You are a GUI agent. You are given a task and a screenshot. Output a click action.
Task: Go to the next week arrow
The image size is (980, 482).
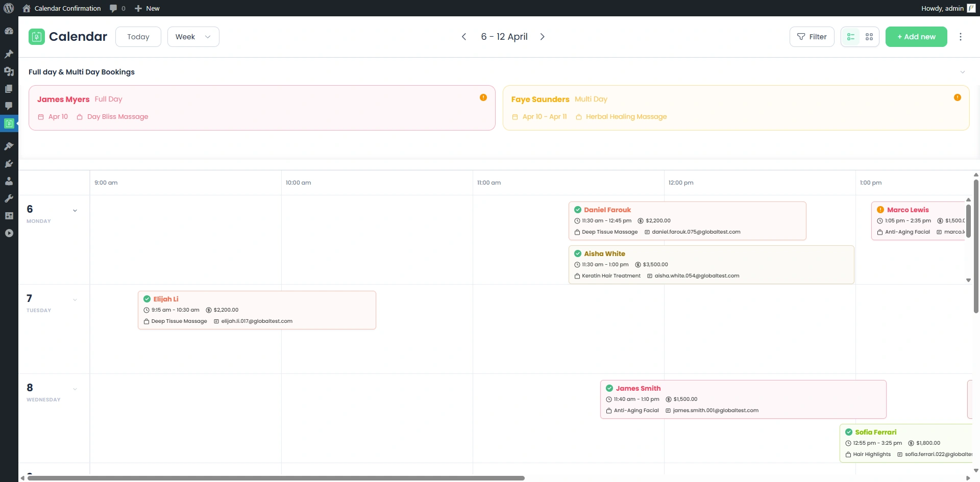coord(542,37)
